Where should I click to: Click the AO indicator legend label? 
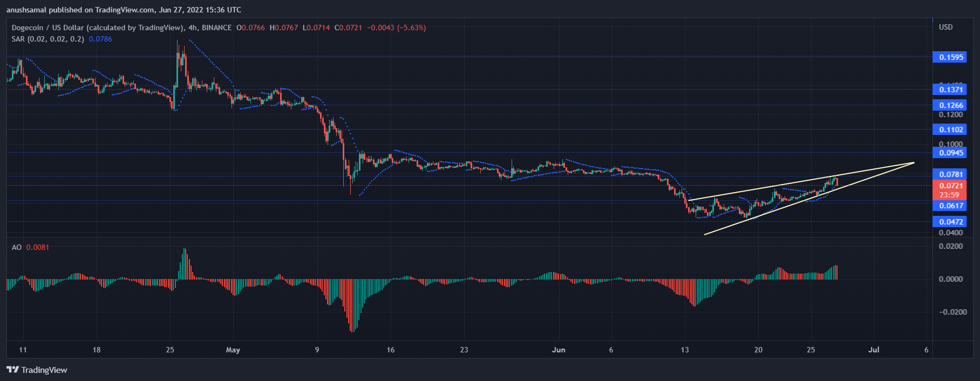[x=17, y=247]
